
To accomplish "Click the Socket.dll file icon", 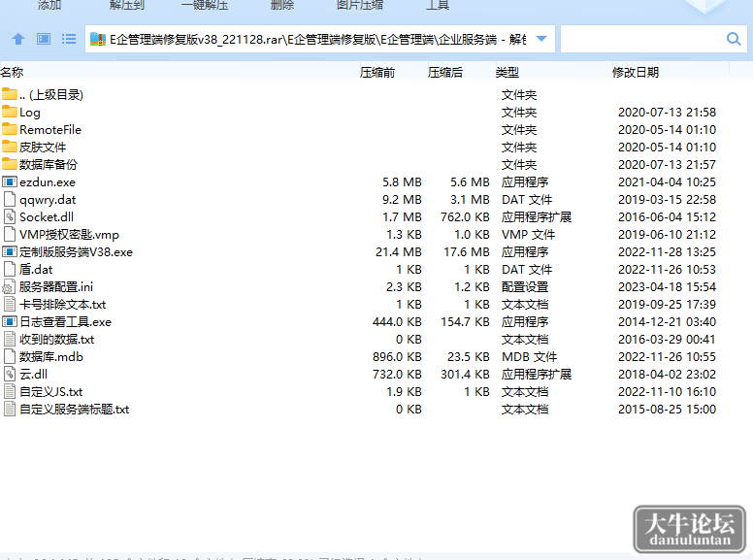I will point(10,216).
